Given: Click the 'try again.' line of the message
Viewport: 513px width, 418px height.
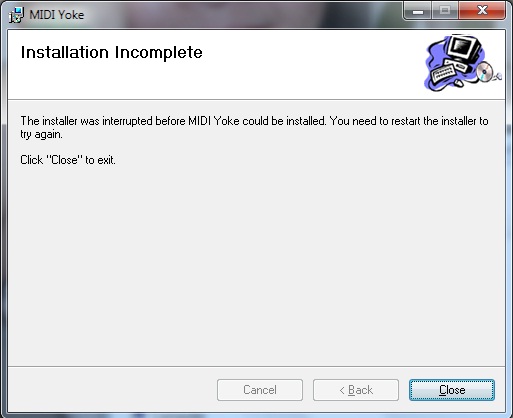Looking at the screenshot, I should (x=41, y=134).
